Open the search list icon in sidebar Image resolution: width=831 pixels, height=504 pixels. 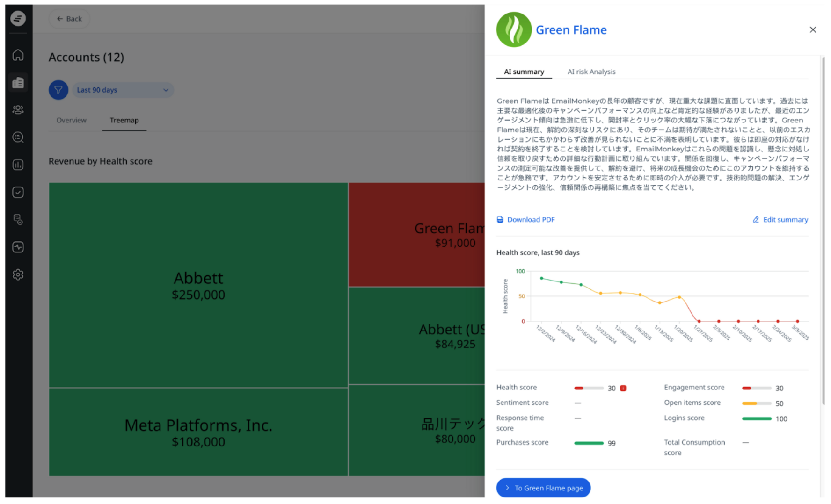pos(18,137)
